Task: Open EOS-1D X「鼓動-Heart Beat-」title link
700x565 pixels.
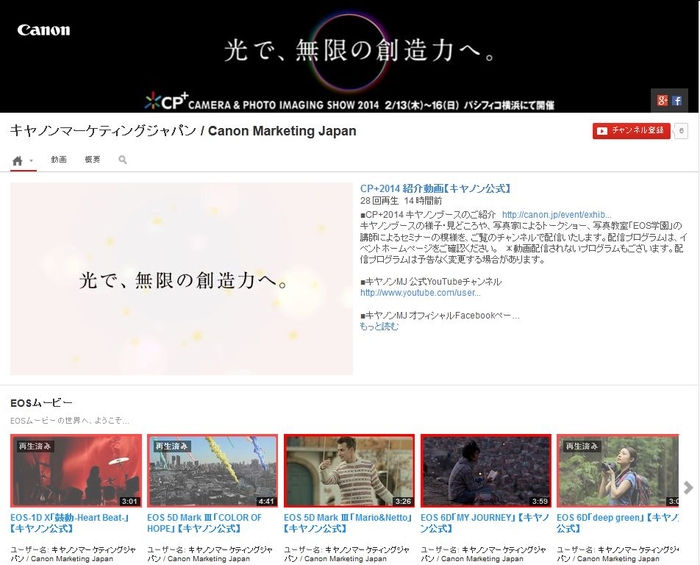Action: click(70, 523)
